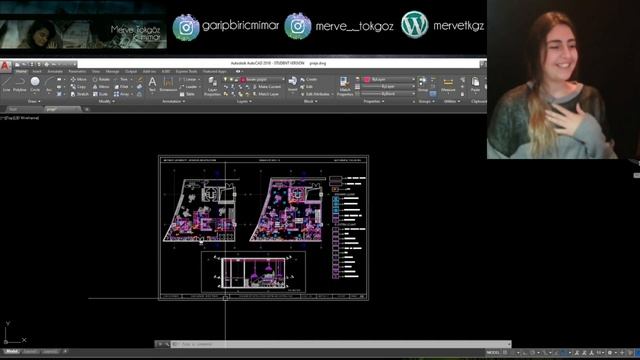Open the Home ribbon tab
Image resolution: width=640 pixels, height=360 pixels.
[x=21, y=71]
